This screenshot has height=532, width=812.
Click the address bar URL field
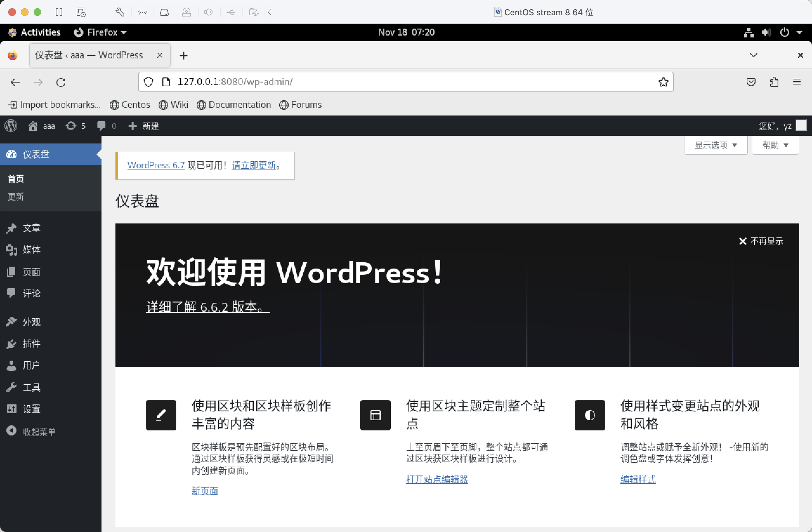(403, 82)
